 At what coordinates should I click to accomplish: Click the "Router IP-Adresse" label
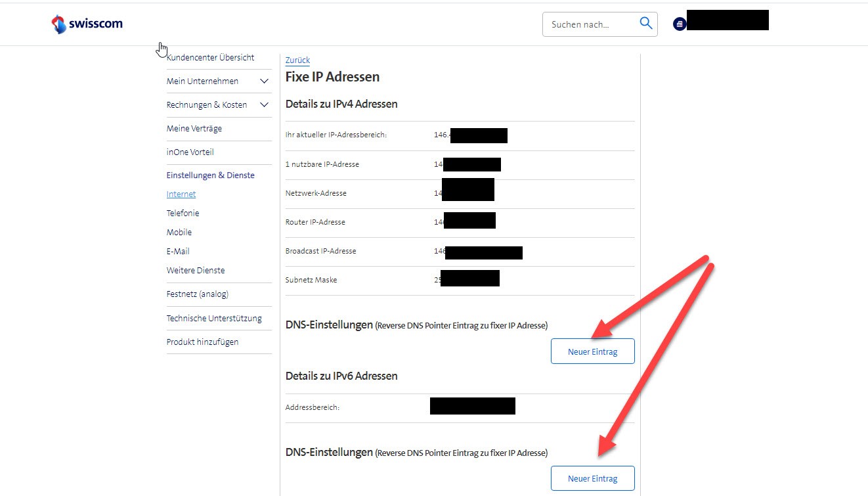[x=315, y=222]
